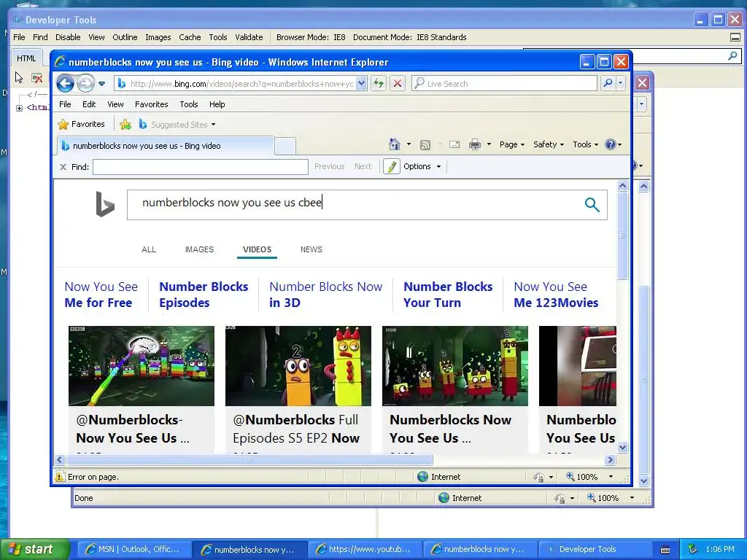
Task: Open the Help menu in Internet Explorer
Action: 217,104
